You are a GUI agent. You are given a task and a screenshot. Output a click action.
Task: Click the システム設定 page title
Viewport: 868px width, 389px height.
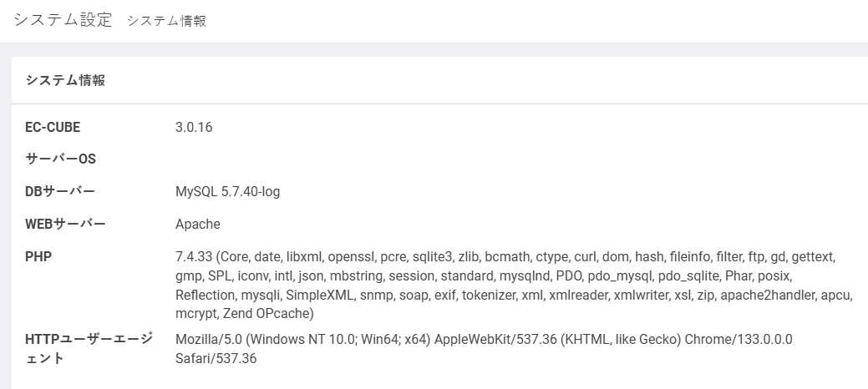(x=63, y=20)
